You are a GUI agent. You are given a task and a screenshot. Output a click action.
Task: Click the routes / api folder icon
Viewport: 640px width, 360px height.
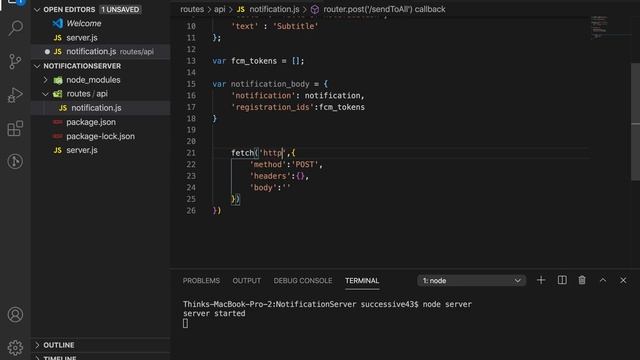[x=58, y=94]
